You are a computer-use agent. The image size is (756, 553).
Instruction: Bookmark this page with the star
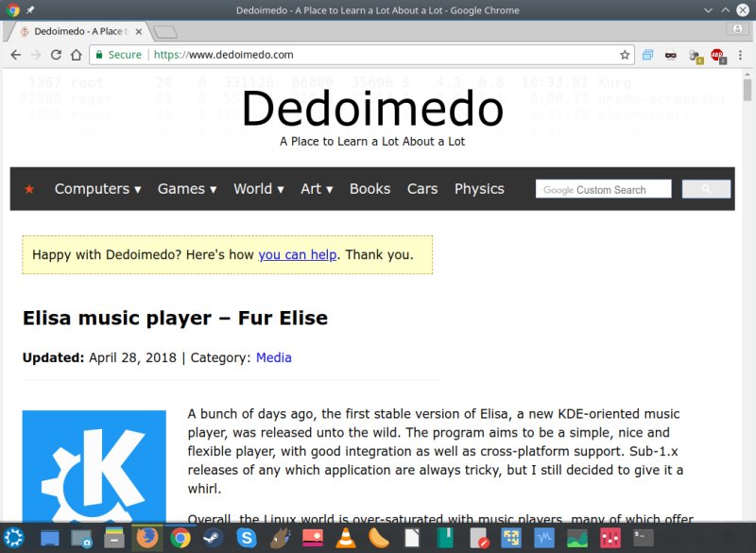(x=625, y=55)
